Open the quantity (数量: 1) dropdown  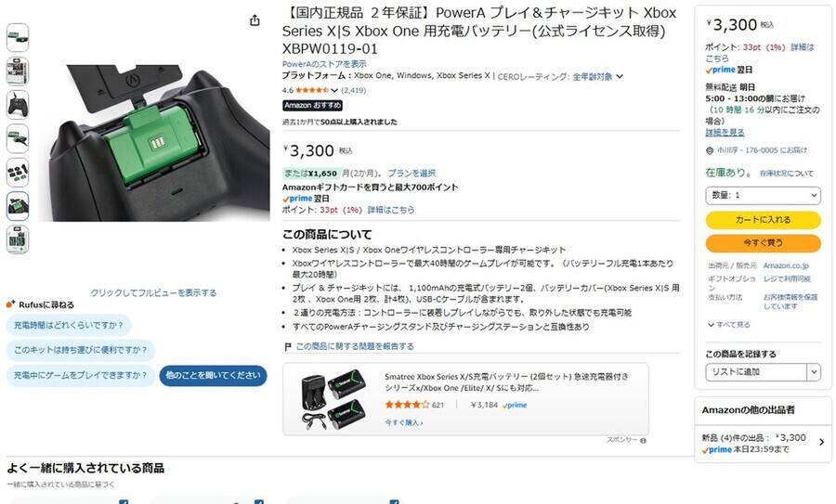(x=763, y=196)
